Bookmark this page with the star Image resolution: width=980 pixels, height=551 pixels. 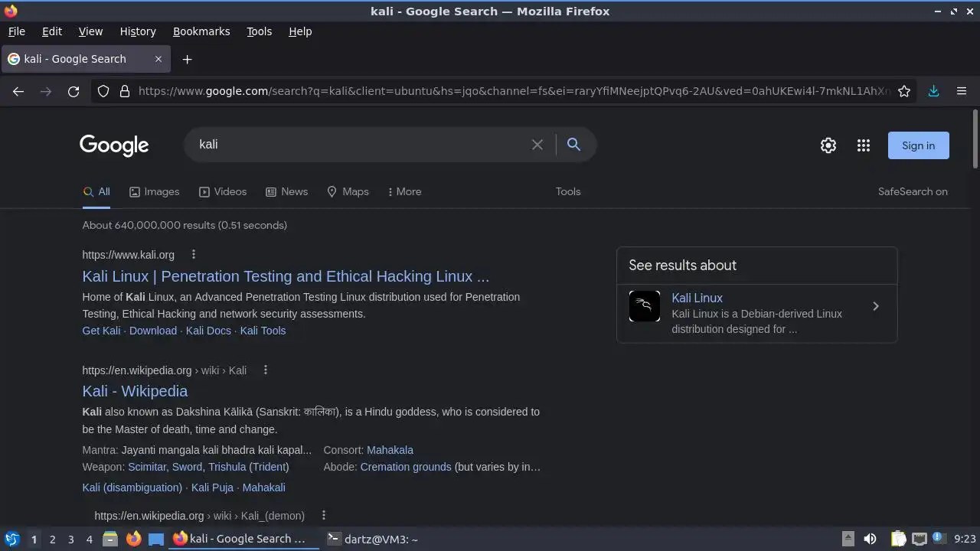tap(904, 91)
